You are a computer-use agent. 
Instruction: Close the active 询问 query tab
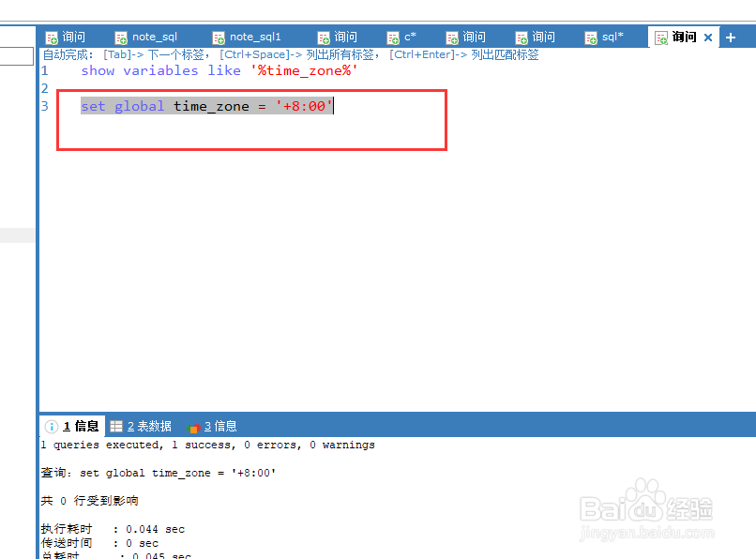click(x=708, y=37)
